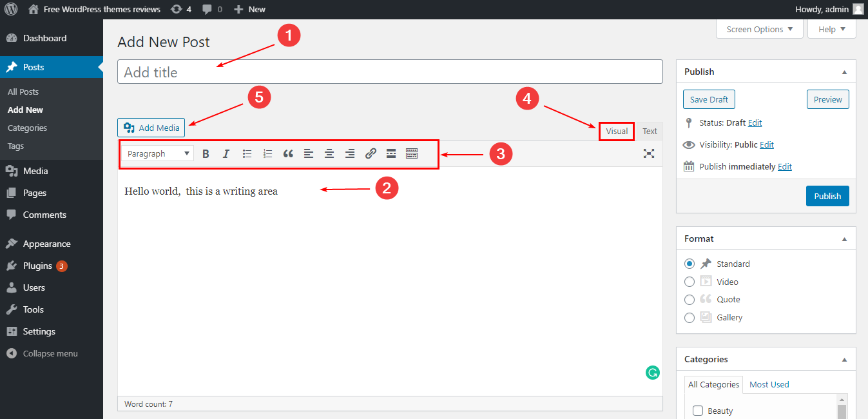Viewport: 868px width, 419px height.
Task: Click the blue Publish button
Action: pos(827,196)
